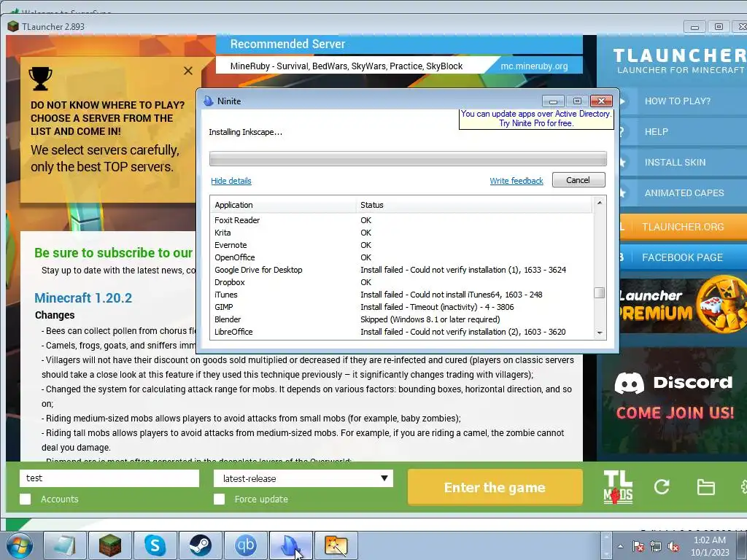This screenshot has width=747, height=560.
Task: Close the trophy server promo with X
Action: click(188, 71)
